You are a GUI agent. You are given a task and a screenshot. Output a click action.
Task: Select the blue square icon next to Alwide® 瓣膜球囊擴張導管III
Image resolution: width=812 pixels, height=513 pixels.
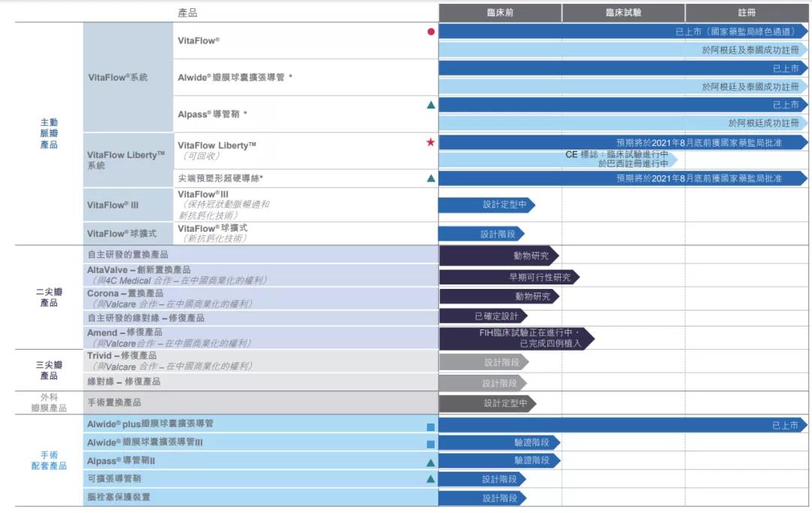[429, 443]
